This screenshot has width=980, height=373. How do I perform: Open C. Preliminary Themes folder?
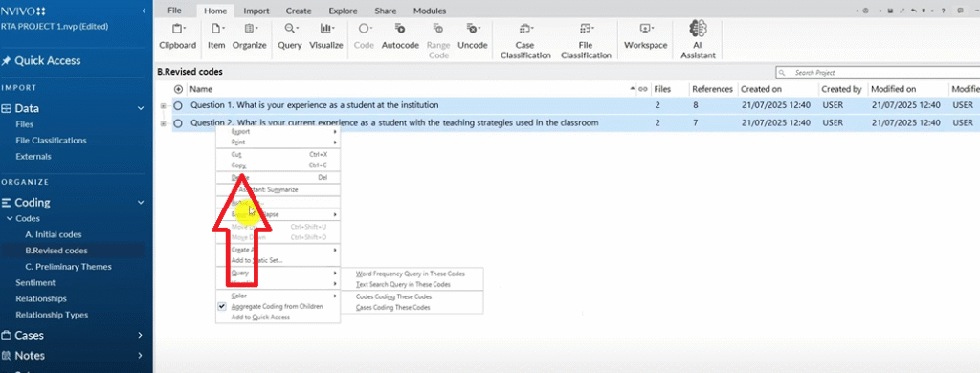pyautogui.click(x=68, y=267)
